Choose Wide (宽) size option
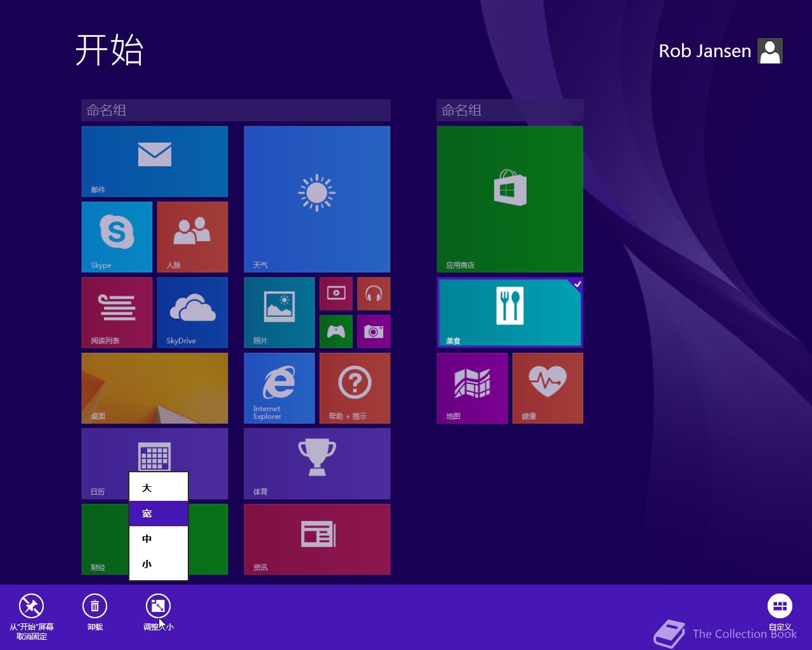Viewport: 812px width, 650px height. (x=159, y=514)
